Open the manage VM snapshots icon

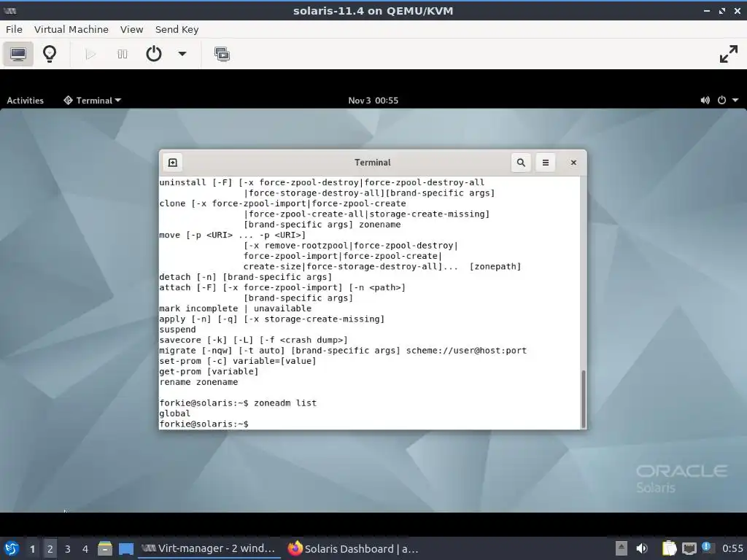[222, 54]
